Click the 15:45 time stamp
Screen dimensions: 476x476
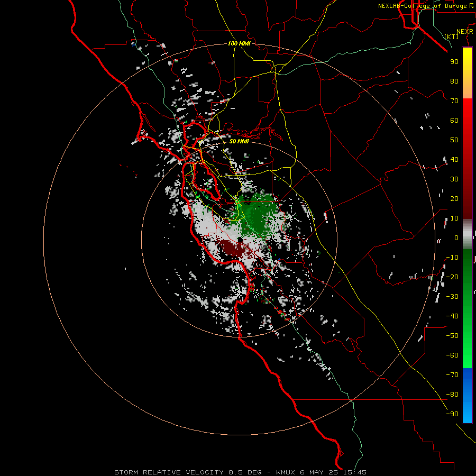pyautogui.click(x=355, y=472)
